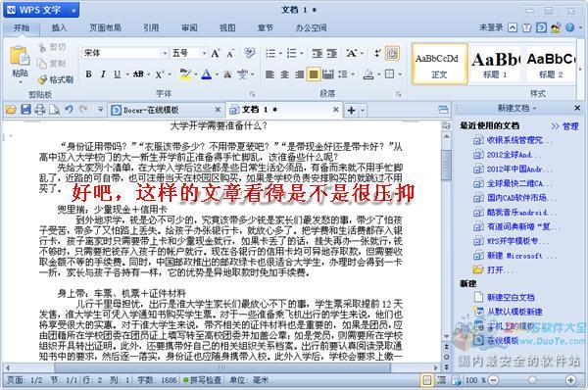Switch to the 插入 ribbon tab
This screenshot has width=588, height=390.
point(59,27)
